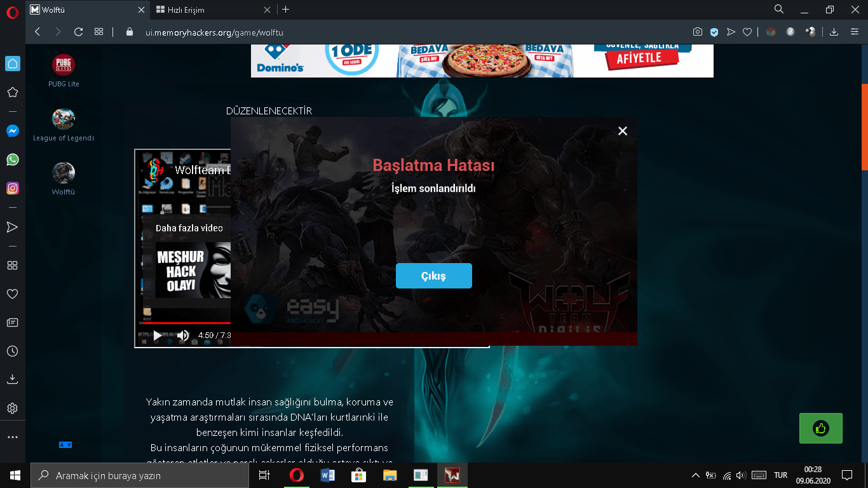Show hidden system tray icons

[696, 475]
